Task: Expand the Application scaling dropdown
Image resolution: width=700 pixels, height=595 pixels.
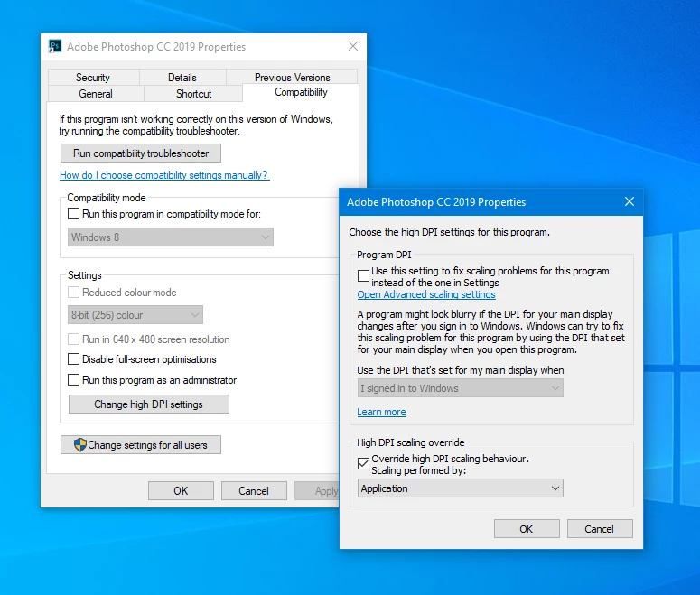Action: 461,488
